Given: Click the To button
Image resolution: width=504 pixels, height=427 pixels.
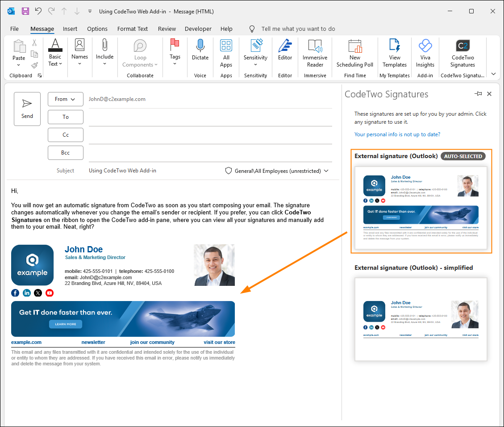Looking at the screenshot, I should tap(66, 117).
